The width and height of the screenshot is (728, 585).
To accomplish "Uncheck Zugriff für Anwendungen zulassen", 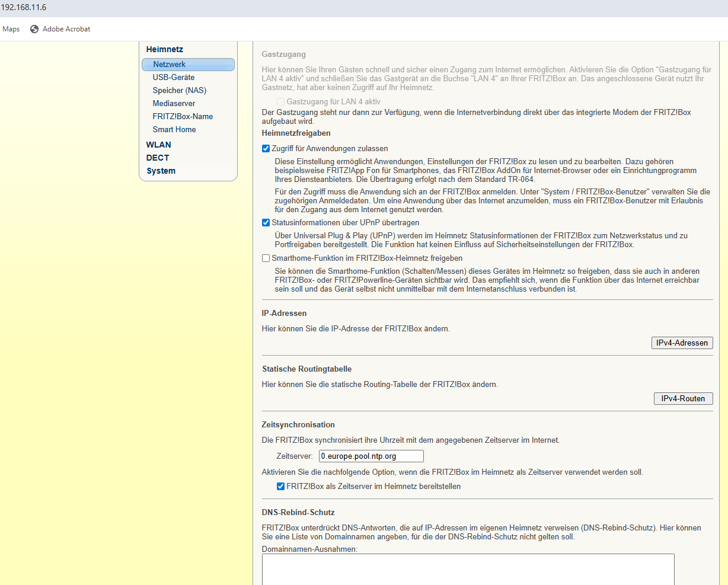I will click(x=266, y=149).
